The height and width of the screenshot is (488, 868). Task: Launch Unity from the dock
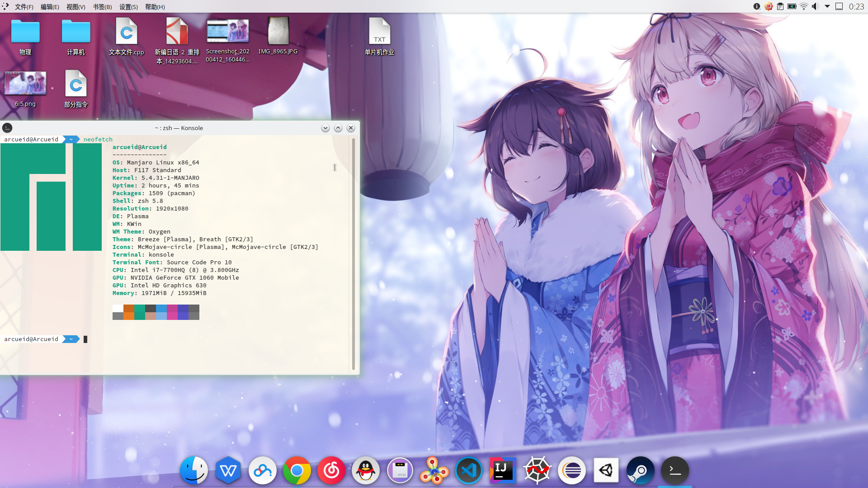[x=606, y=470]
